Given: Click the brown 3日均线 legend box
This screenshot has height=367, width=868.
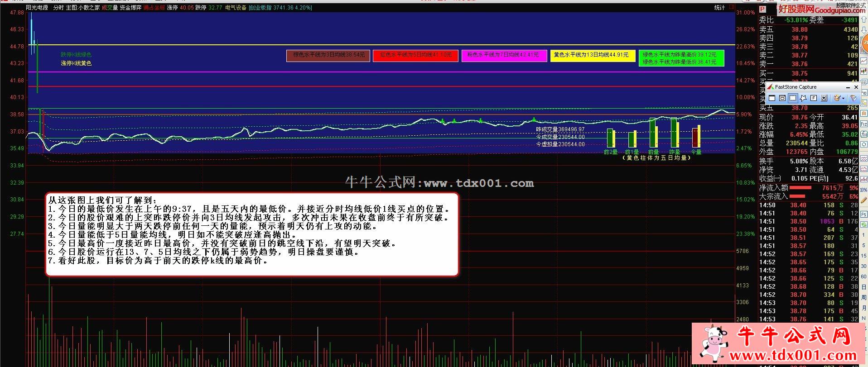Looking at the screenshot, I should [328, 55].
